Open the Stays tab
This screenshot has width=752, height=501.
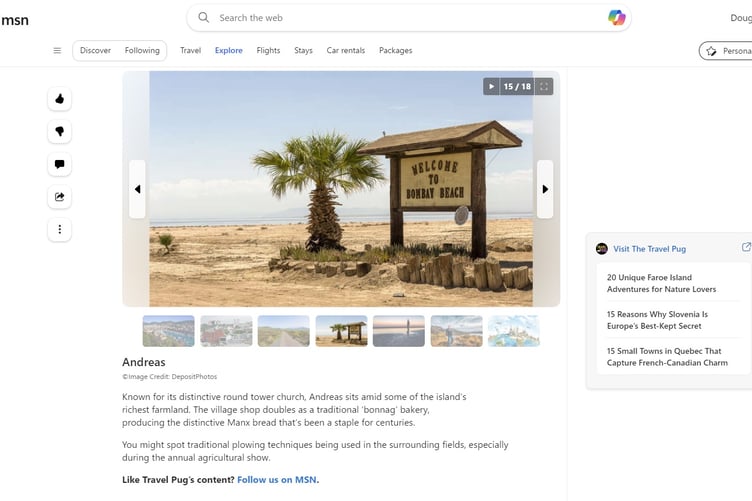pos(303,50)
